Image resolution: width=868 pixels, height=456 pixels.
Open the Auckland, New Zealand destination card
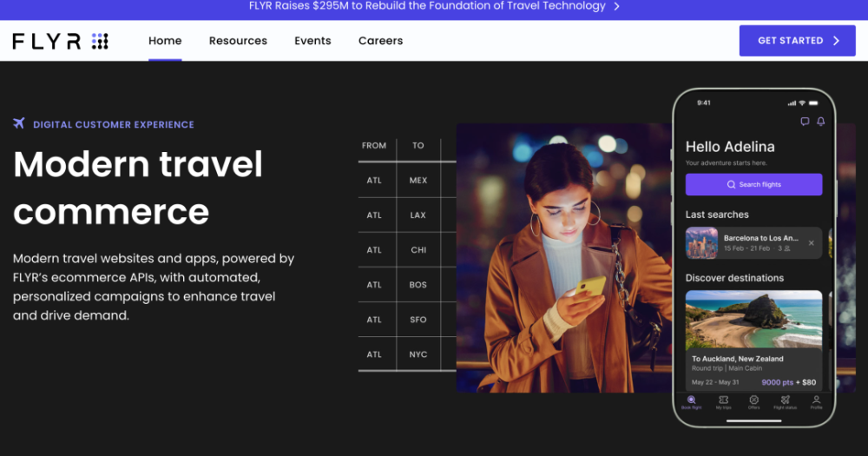[753, 340]
